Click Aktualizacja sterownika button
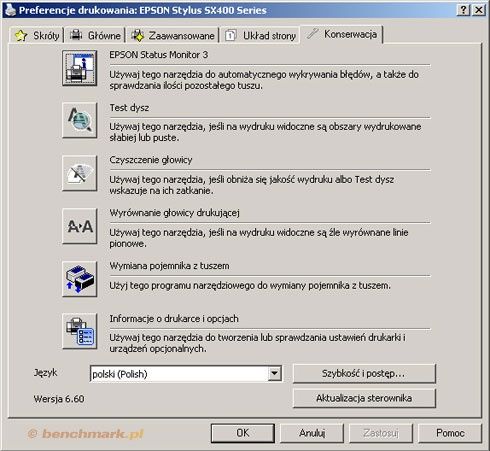490x451 pixels. pos(364,398)
